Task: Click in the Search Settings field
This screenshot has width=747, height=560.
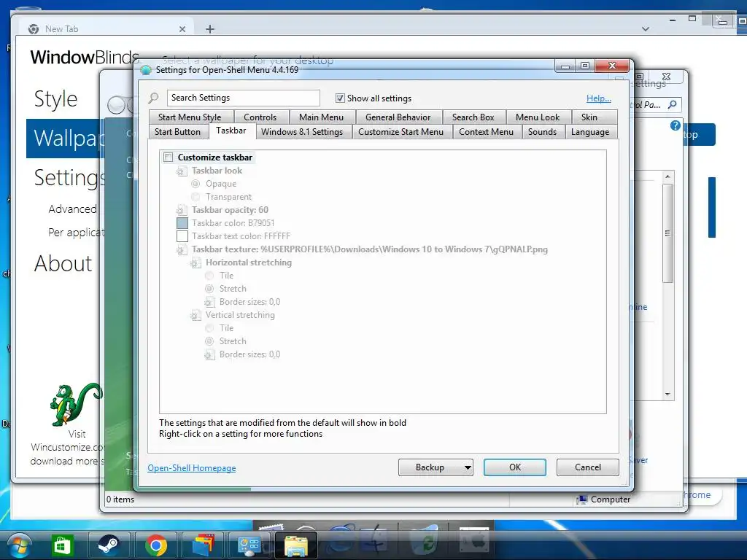Action: (x=244, y=98)
